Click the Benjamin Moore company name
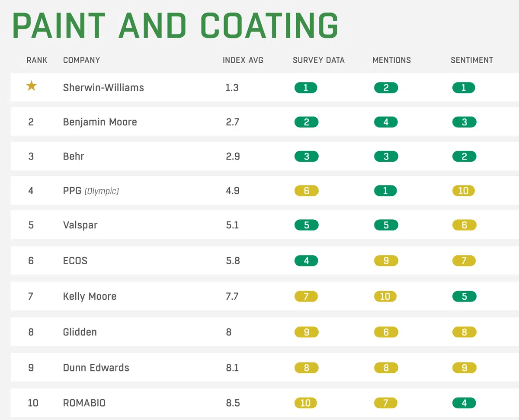The width and height of the screenshot is (519, 420). [x=100, y=122]
